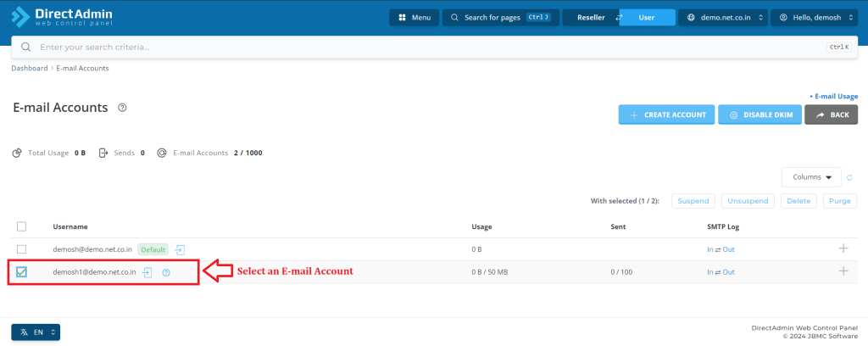
Task: Switch to Reseller access level
Action: (x=591, y=18)
